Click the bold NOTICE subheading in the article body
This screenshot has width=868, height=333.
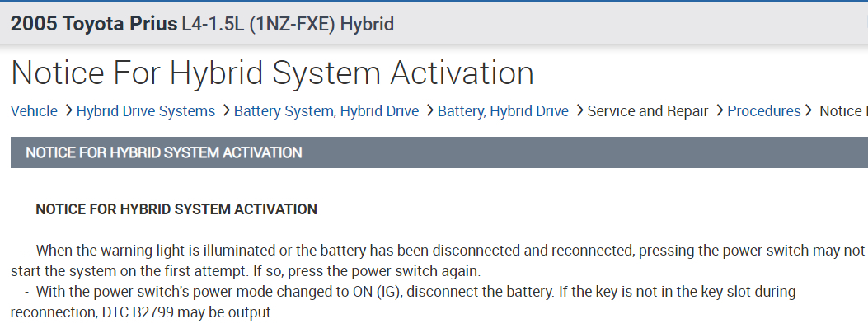pyautogui.click(x=176, y=209)
